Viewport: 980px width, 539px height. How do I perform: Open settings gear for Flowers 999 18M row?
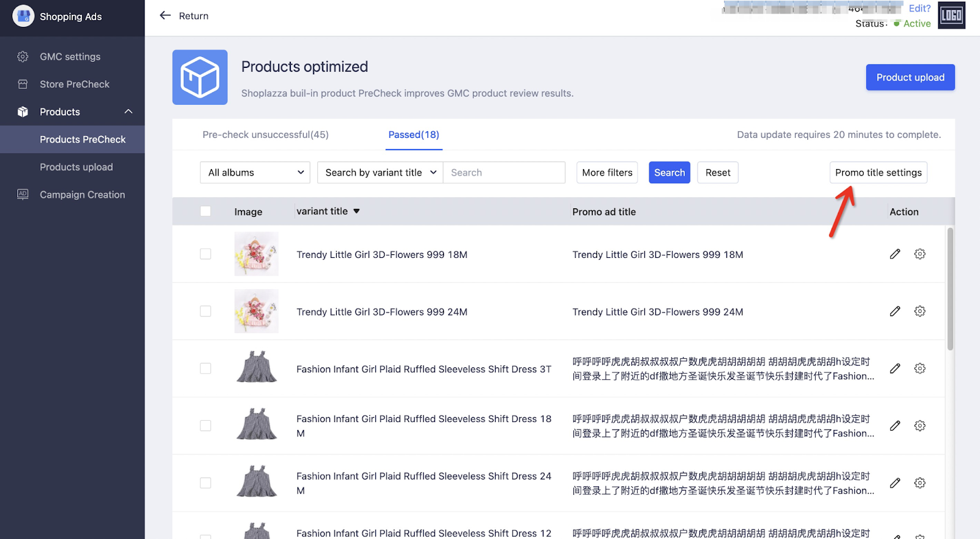[919, 254]
